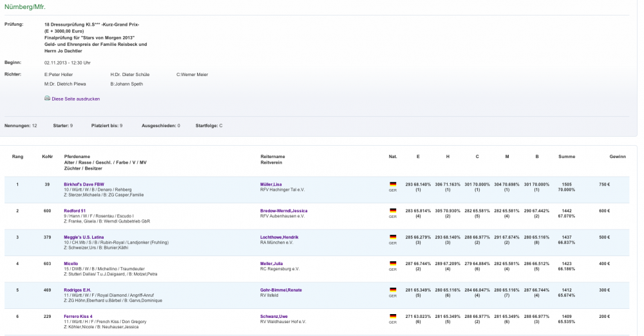644x336 pixels.
Task: Click the German flag in Rodrigos E.H. row
Action: [392, 290]
